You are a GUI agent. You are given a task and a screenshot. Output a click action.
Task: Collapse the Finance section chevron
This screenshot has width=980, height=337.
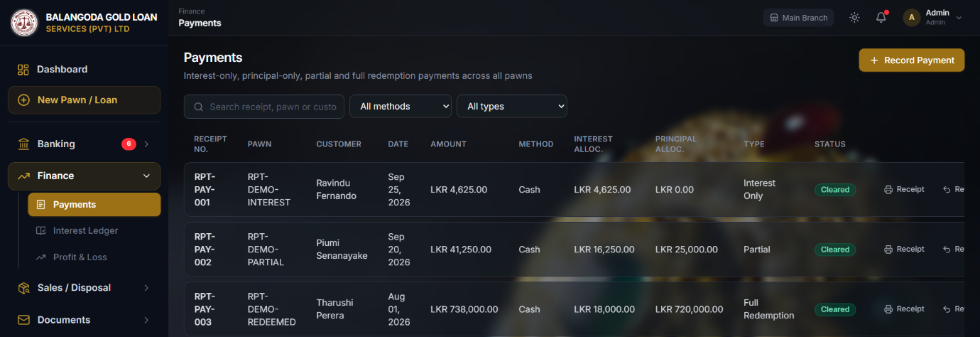pos(146,176)
